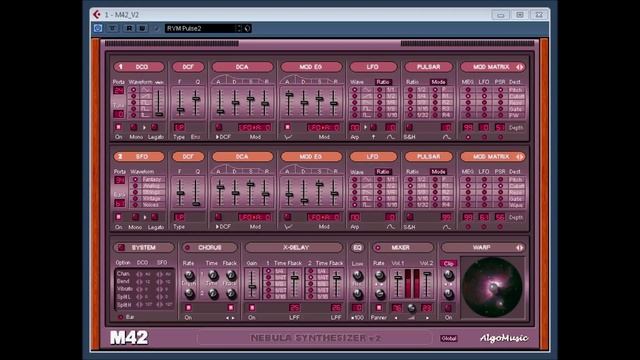Click the waveshape icon beside S&H in row 1 PULSAR
The image size is (640, 360).
click(x=447, y=137)
